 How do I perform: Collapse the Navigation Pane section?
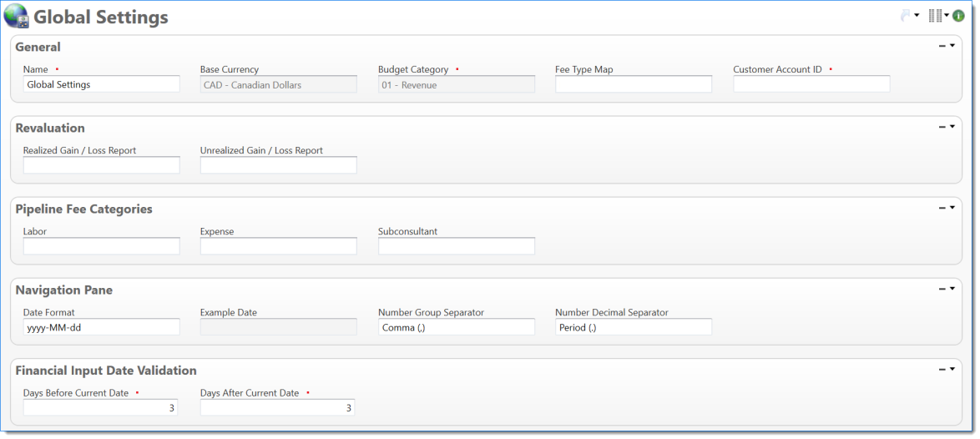coord(942,290)
